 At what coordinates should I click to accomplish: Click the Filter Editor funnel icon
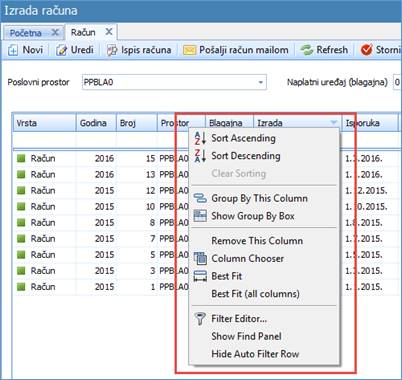pos(200,319)
